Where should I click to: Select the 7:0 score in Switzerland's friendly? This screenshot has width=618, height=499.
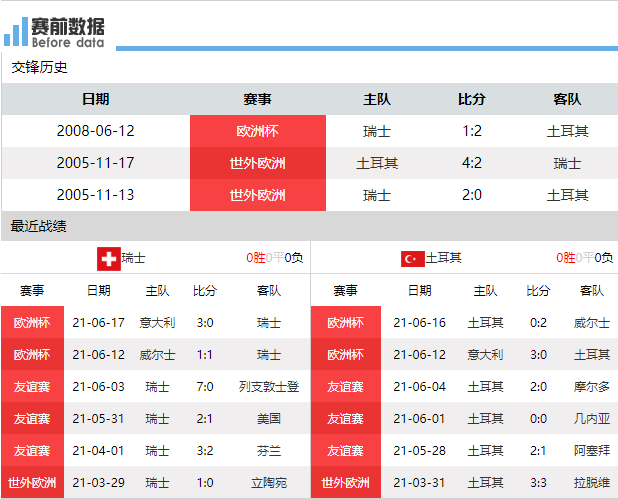(205, 386)
